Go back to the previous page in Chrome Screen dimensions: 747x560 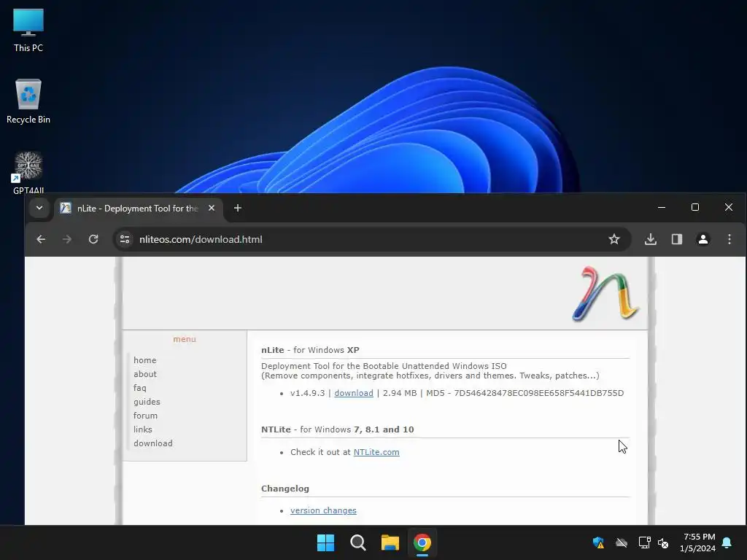[41, 239]
